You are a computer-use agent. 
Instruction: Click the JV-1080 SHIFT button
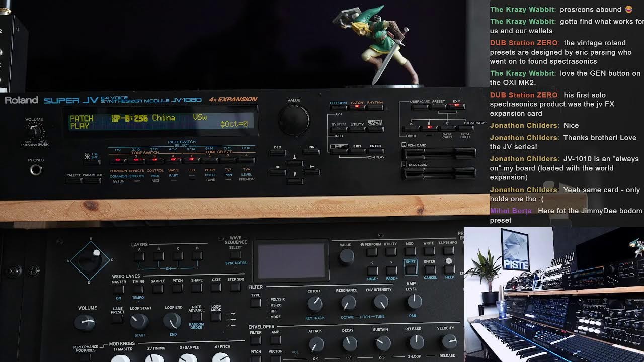click(338, 151)
